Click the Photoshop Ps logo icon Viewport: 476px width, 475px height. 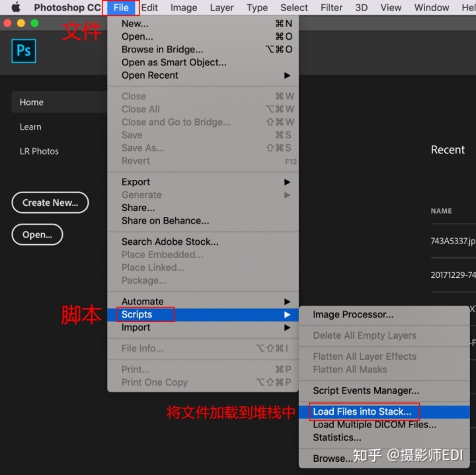[24, 51]
